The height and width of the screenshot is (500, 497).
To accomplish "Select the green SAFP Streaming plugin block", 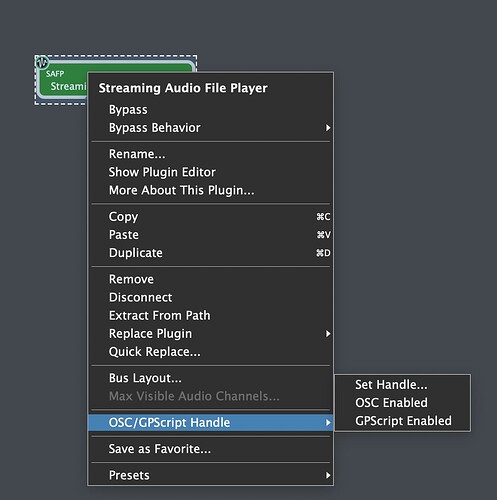I will pos(63,80).
